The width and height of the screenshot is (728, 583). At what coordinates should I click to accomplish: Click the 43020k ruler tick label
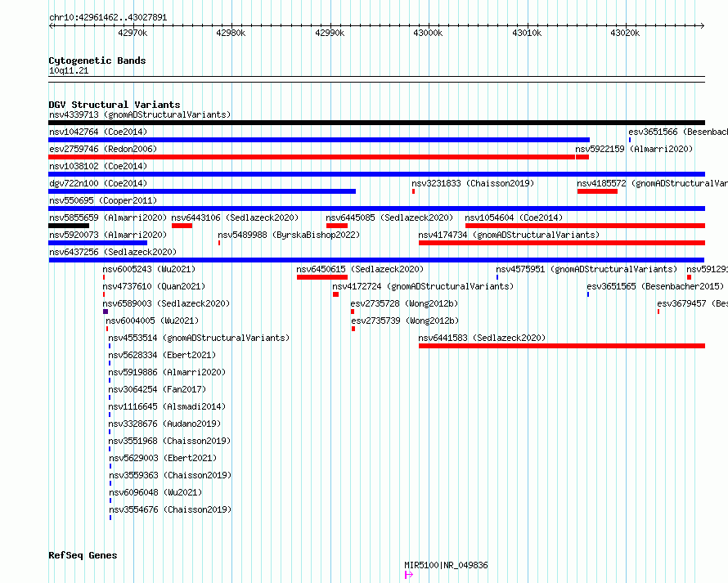click(625, 33)
